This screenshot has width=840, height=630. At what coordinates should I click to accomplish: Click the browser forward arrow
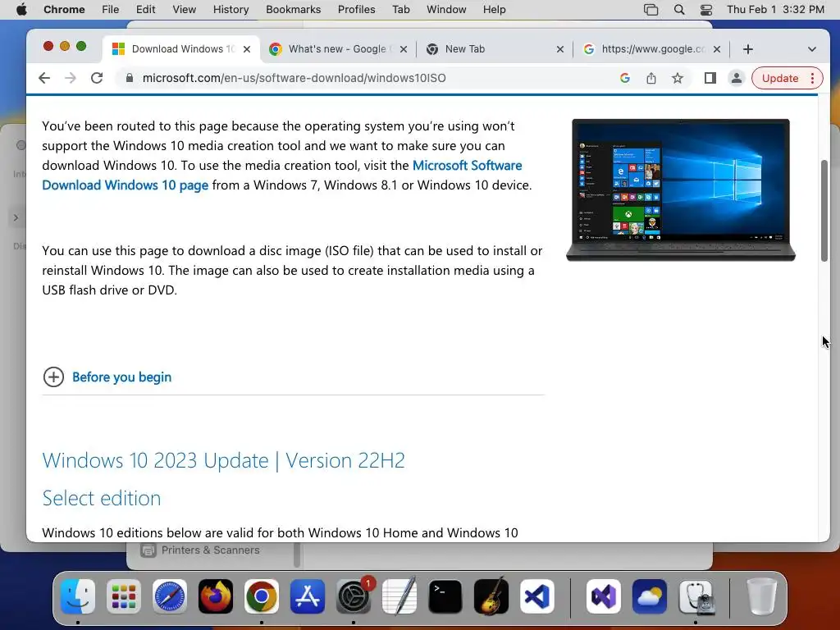tap(71, 78)
